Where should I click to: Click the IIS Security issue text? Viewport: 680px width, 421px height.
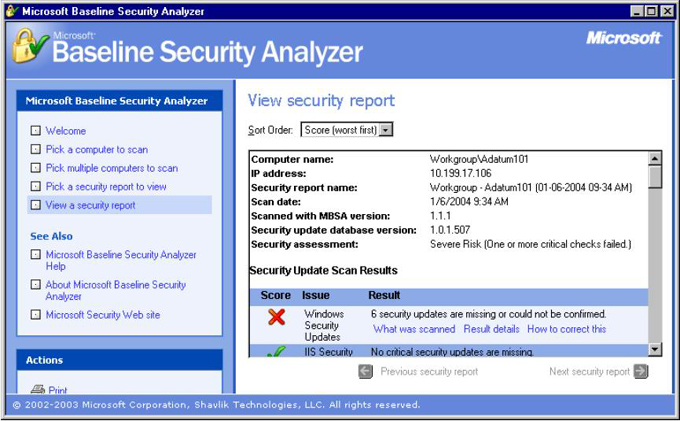coord(328,352)
